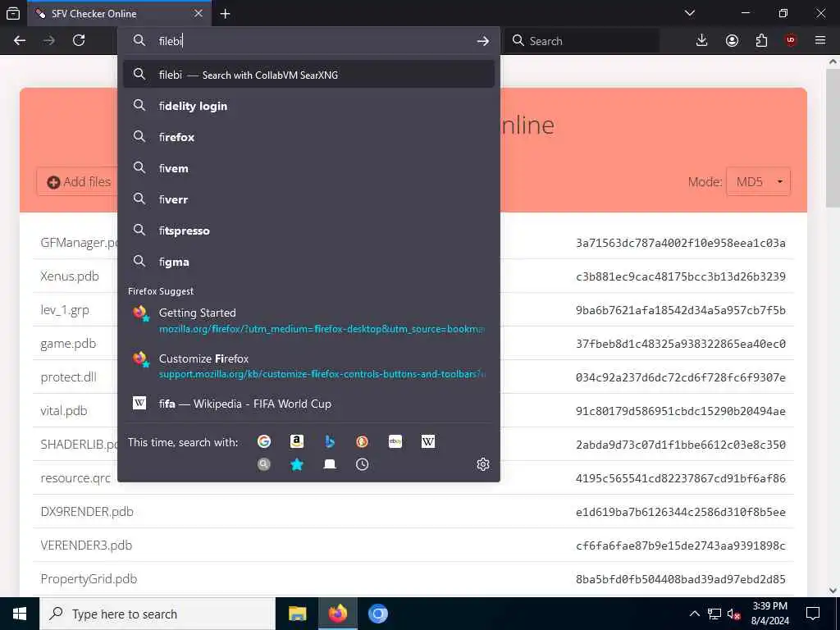This screenshot has width=840, height=630.
Task: Select the Xenus.pdb file row
Action: pos(413,276)
